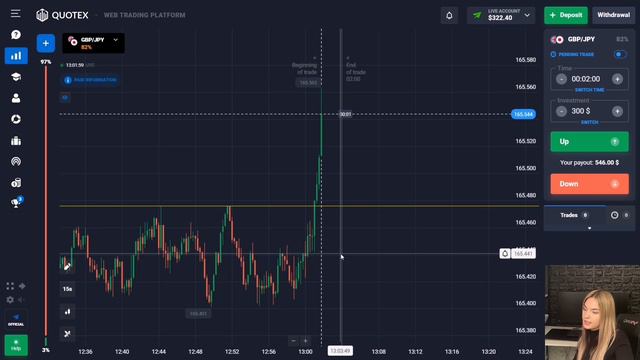Screen dimensions: 640x360
Task: Place a Down trade
Action: pos(589,184)
